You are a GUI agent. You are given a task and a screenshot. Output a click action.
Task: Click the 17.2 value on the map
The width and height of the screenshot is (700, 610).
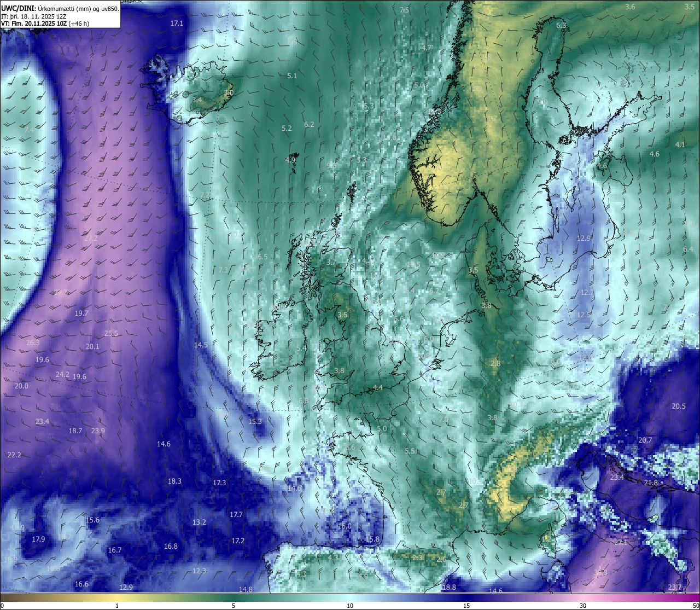pos(238,541)
